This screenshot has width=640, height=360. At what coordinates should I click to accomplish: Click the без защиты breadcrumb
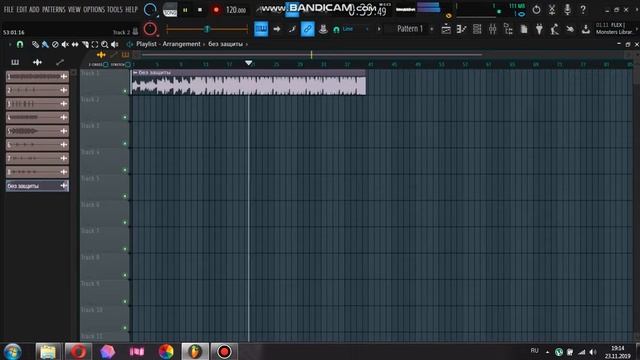(x=225, y=44)
